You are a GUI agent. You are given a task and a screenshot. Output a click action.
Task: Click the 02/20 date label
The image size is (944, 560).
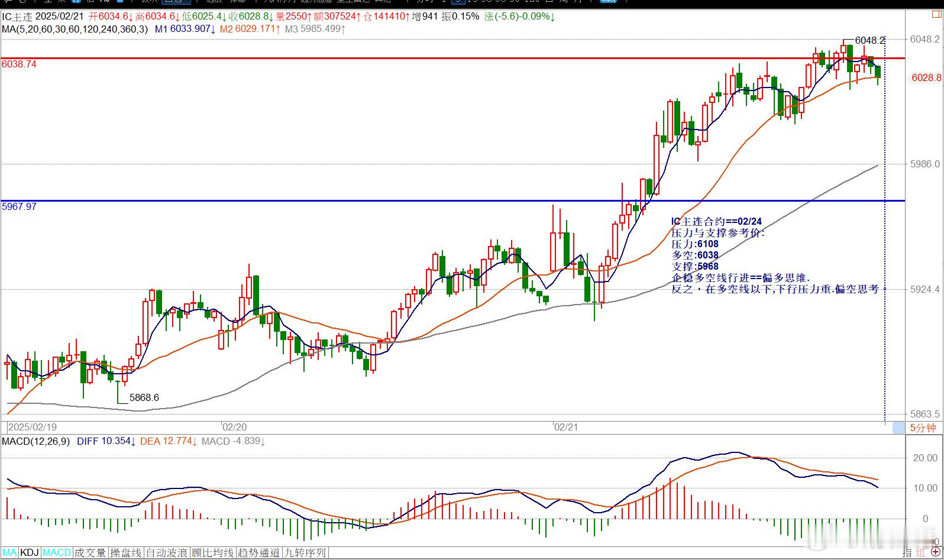(x=234, y=426)
